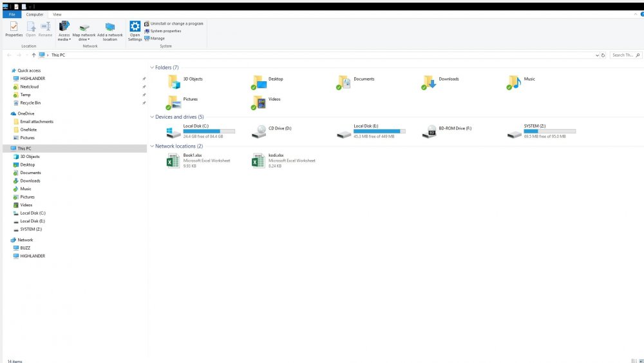The image size is (644, 363).
Task: Open the BUZZ network computer
Action: coord(25,248)
